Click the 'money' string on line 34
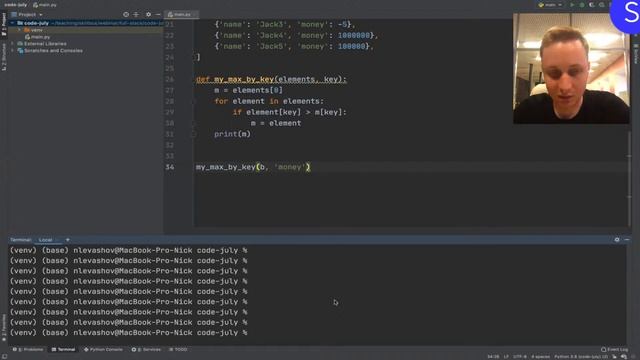Image resolution: width=640 pixels, height=360 pixels. click(290, 167)
